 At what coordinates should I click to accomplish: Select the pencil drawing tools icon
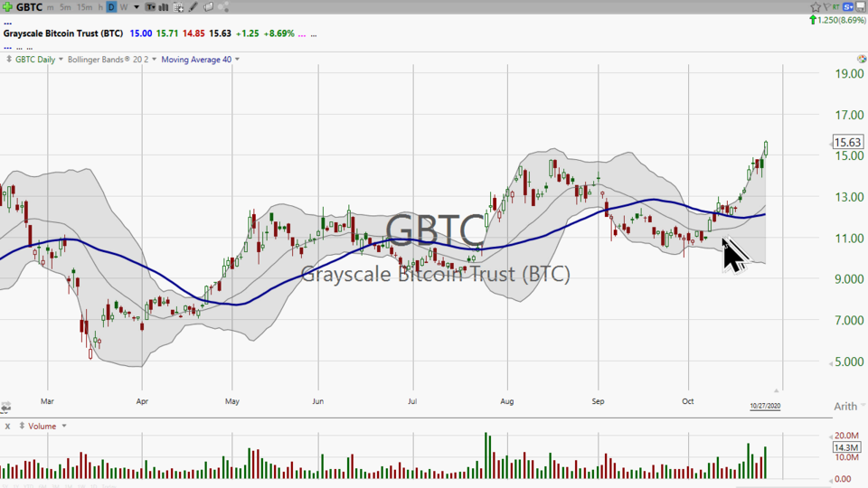193,7
